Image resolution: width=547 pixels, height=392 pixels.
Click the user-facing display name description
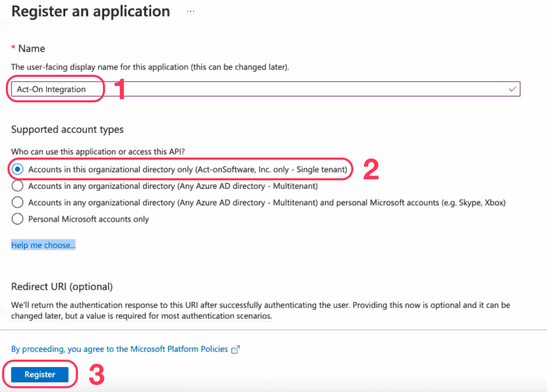[150, 67]
